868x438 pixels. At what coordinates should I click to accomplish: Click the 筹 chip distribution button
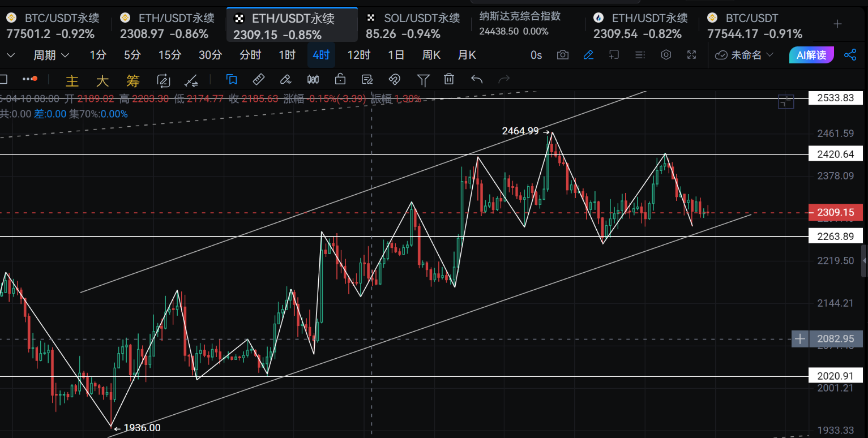click(132, 80)
